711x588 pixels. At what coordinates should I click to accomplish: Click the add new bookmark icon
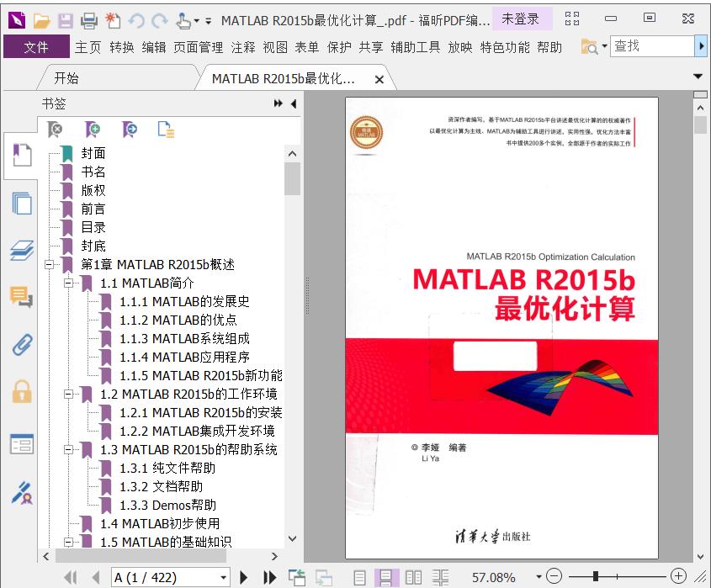pos(93,130)
